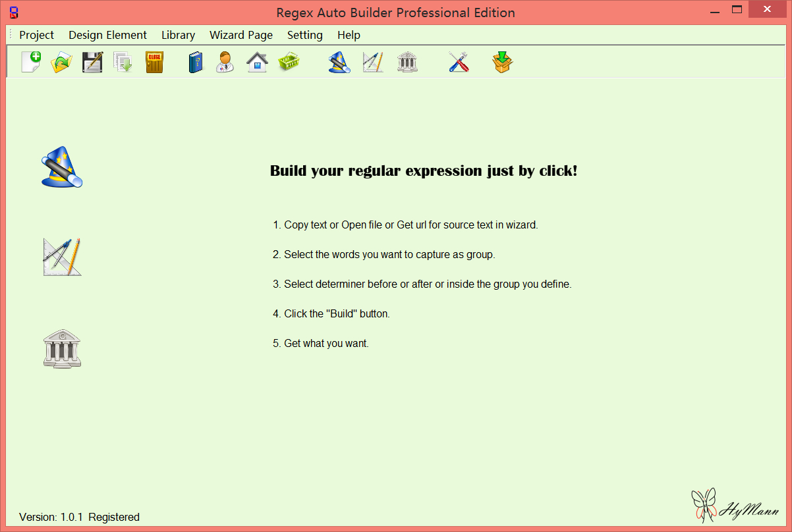The image size is (792, 532).
Task: Click step 1 "Copy text or Open file" text
Action: [x=406, y=225]
